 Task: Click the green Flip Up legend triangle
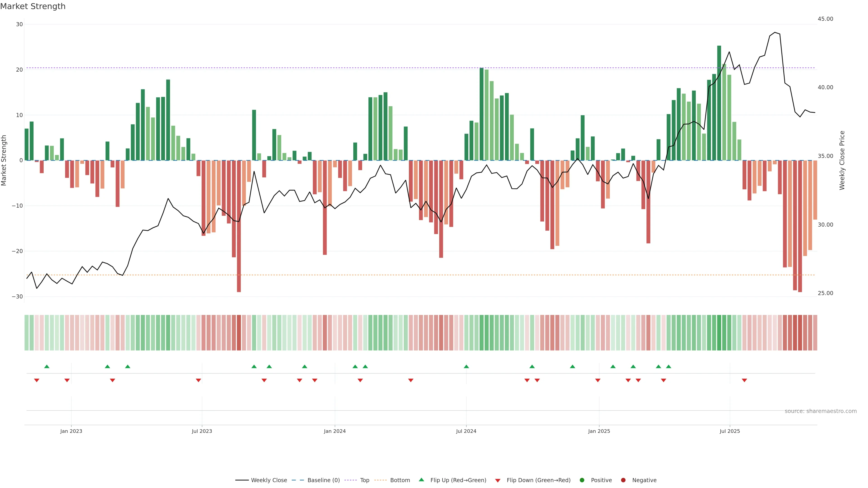[x=421, y=480]
